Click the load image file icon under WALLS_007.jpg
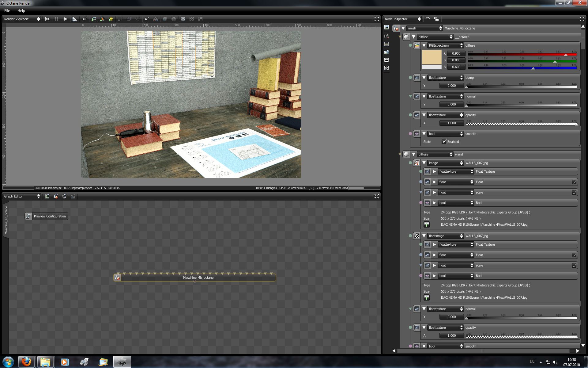Image resolution: width=588 pixels, height=368 pixels. pos(427,224)
